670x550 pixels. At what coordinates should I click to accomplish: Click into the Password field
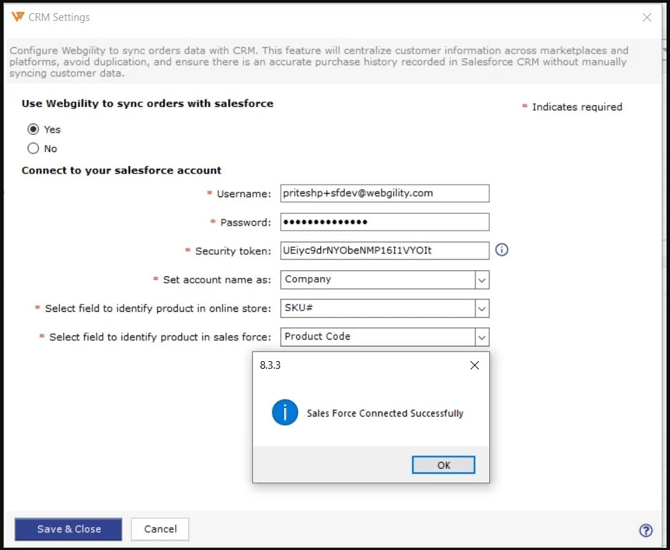(x=384, y=222)
